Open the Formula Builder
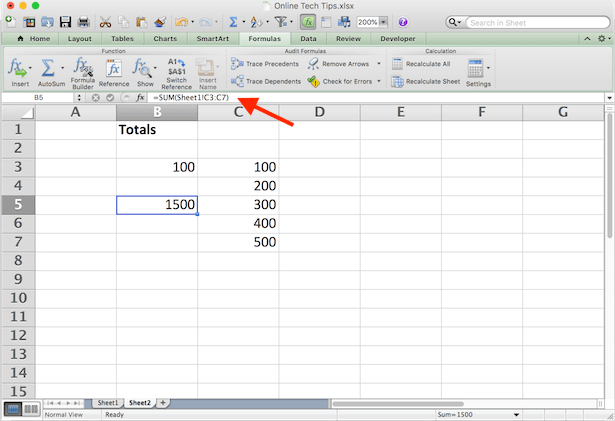The height and width of the screenshot is (421, 615). click(83, 70)
